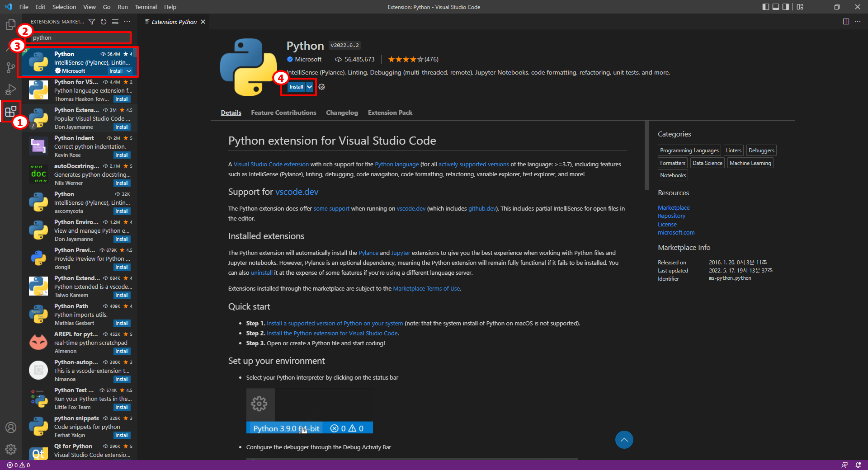Click the Python extension large logo
868x470 pixels.
point(248,67)
